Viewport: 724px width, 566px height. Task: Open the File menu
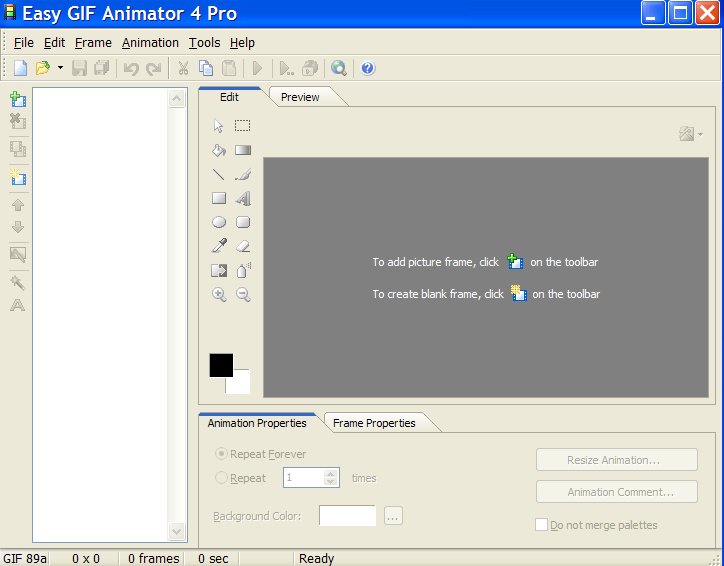pyautogui.click(x=23, y=43)
